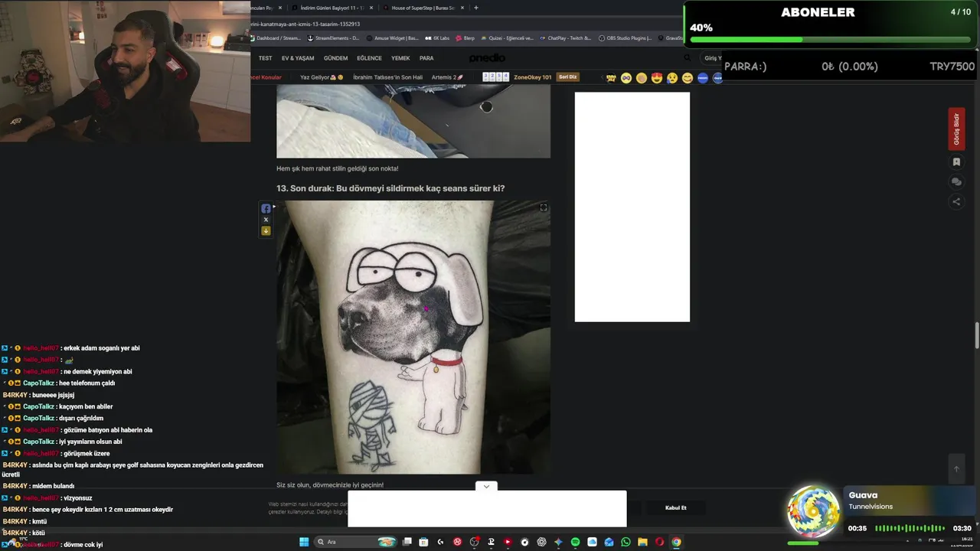Open the EĞLENCE menu
This screenshot has width=980, height=551.
369,58
